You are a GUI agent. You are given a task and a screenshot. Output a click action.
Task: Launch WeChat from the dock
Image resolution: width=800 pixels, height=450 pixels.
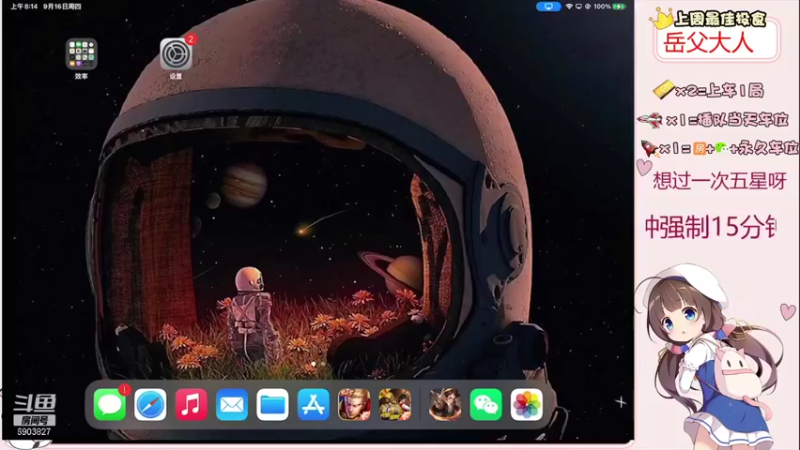point(486,405)
